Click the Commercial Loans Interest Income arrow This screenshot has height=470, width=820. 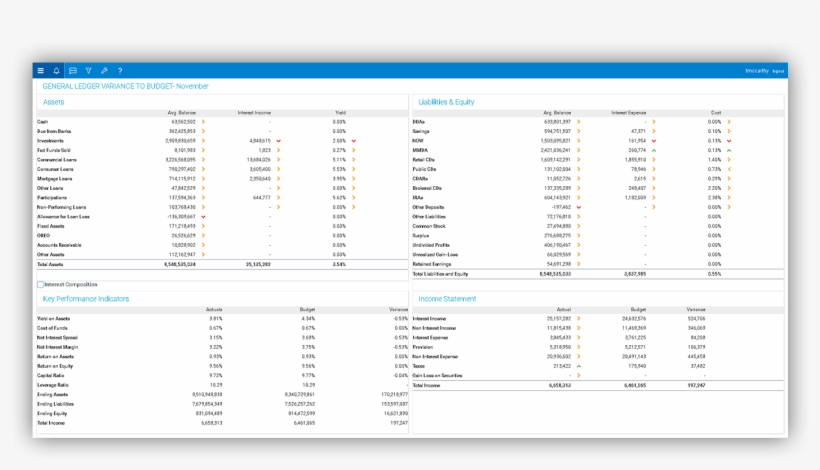pyautogui.click(x=279, y=159)
